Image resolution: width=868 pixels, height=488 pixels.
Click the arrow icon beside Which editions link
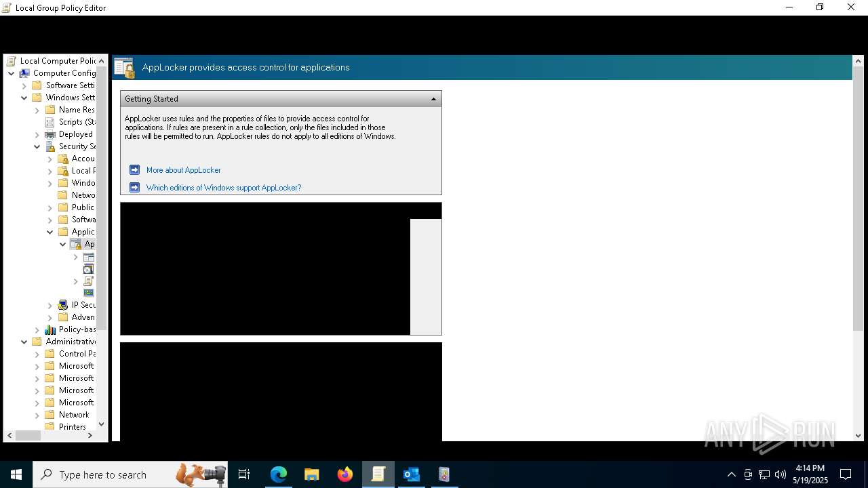(x=134, y=188)
